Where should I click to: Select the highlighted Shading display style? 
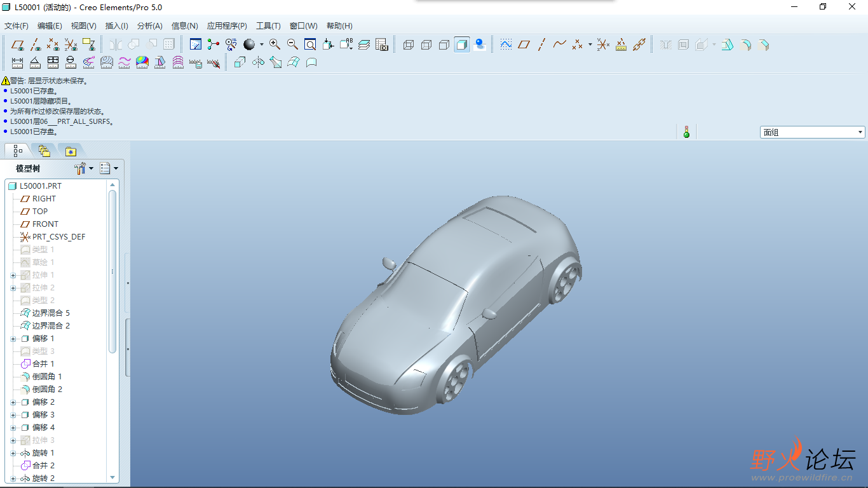coord(462,44)
